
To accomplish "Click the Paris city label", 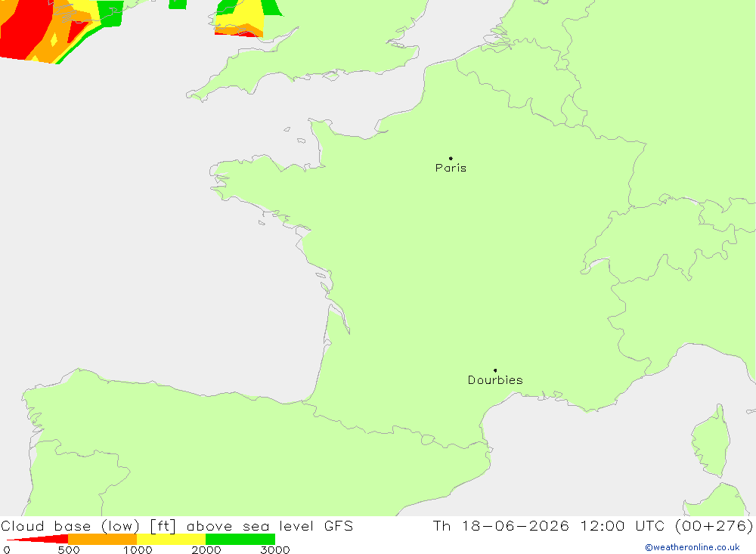I will click(x=451, y=168).
